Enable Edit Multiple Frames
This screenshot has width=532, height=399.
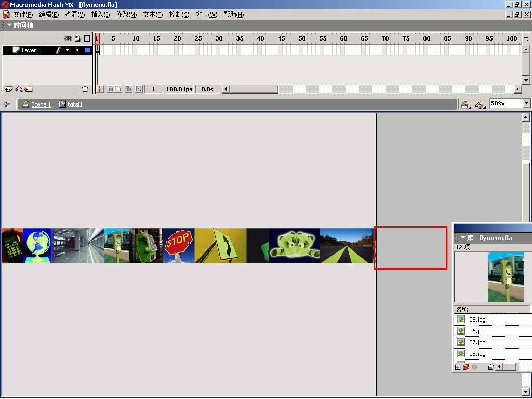pyautogui.click(x=128, y=89)
